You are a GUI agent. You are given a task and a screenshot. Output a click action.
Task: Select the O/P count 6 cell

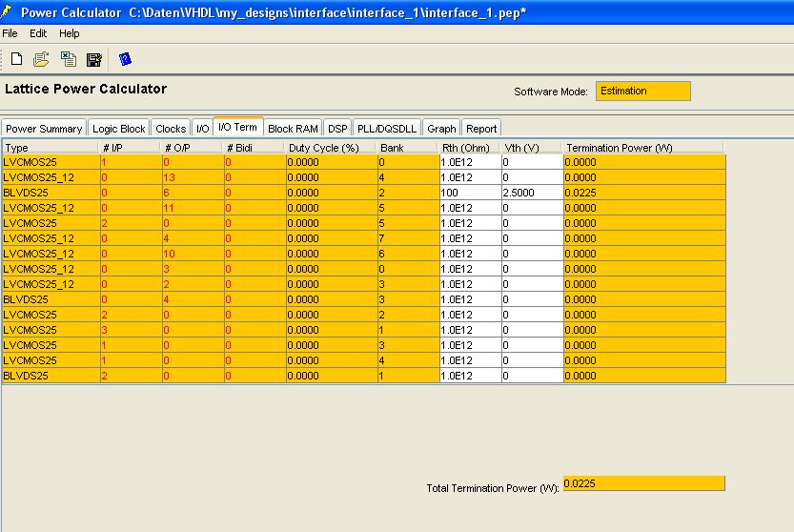pyautogui.click(x=193, y=193)
